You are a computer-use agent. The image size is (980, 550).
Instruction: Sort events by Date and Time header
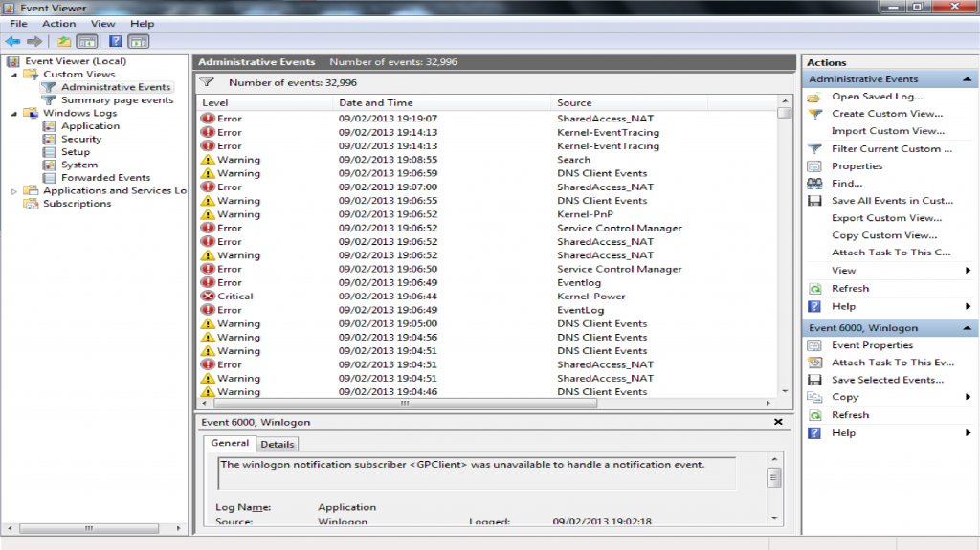pos(442,102)
